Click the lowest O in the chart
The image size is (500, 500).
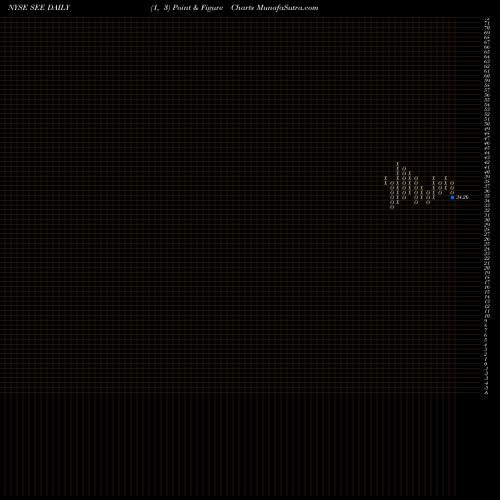pyautogui.click(x=392, y=207)
